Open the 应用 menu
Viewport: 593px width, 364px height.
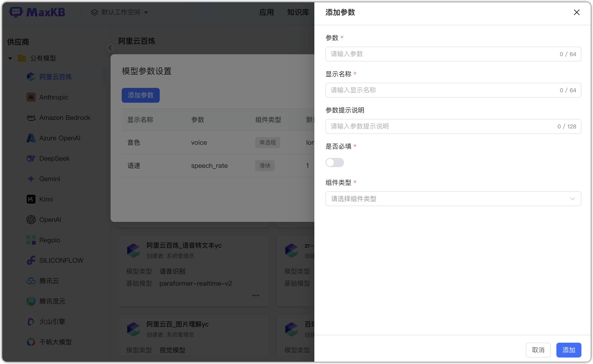coord(266,12)
